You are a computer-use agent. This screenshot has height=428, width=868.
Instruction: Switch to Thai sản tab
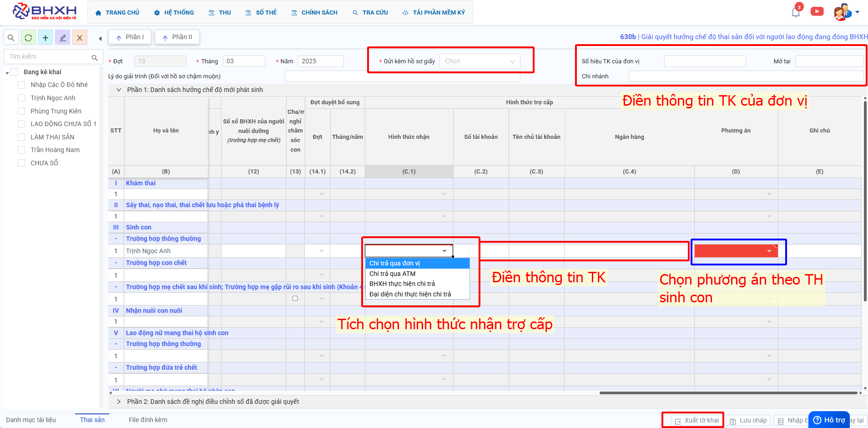pyautogui.click(x=92, y=420)
